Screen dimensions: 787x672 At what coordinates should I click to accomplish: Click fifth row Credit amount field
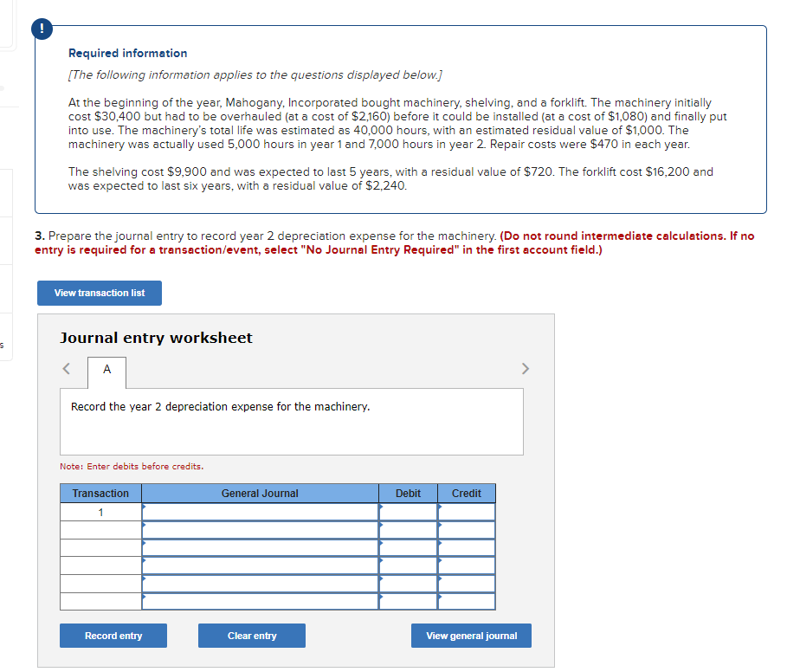467,584
